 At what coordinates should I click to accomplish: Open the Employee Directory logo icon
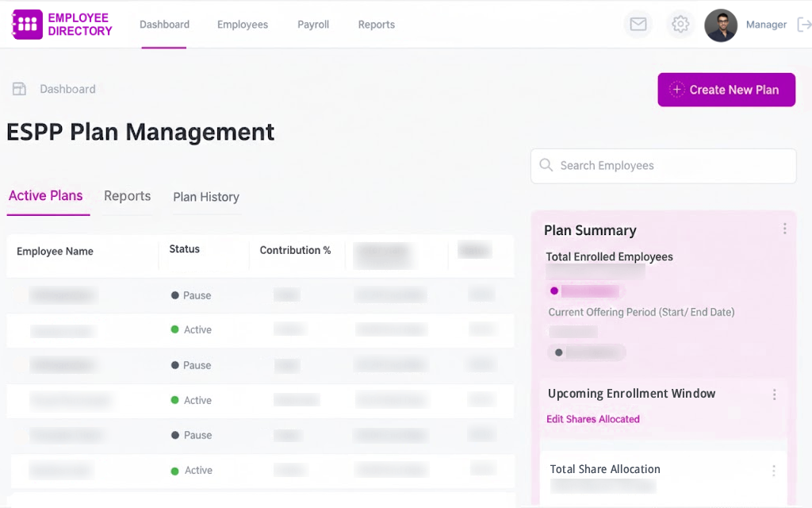click(26, 25)
